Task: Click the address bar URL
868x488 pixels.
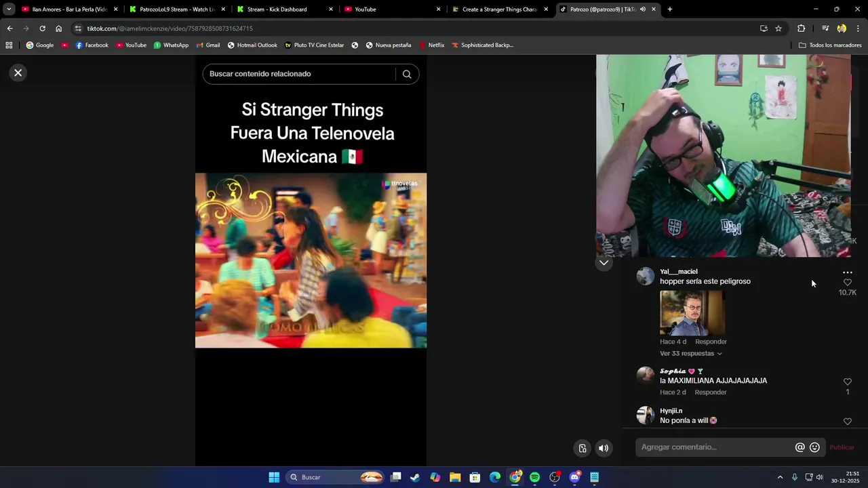Action: [170, 28]
